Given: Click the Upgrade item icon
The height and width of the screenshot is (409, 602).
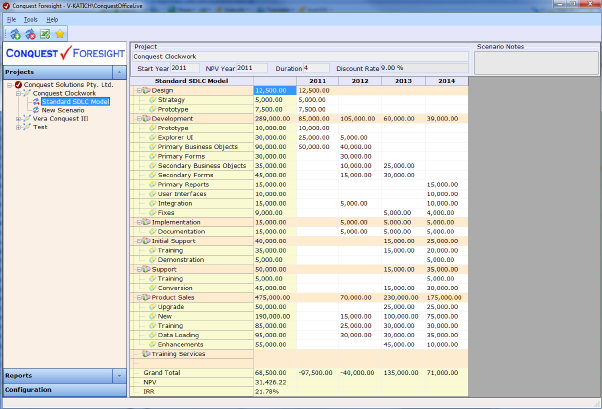Looking at the screenshot, I should (152, 306).
